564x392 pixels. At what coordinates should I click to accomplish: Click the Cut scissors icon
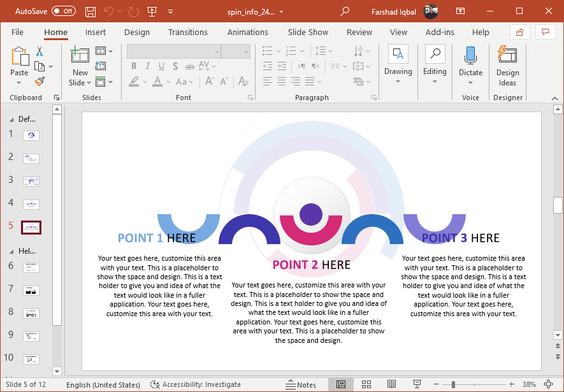(40, 52)
